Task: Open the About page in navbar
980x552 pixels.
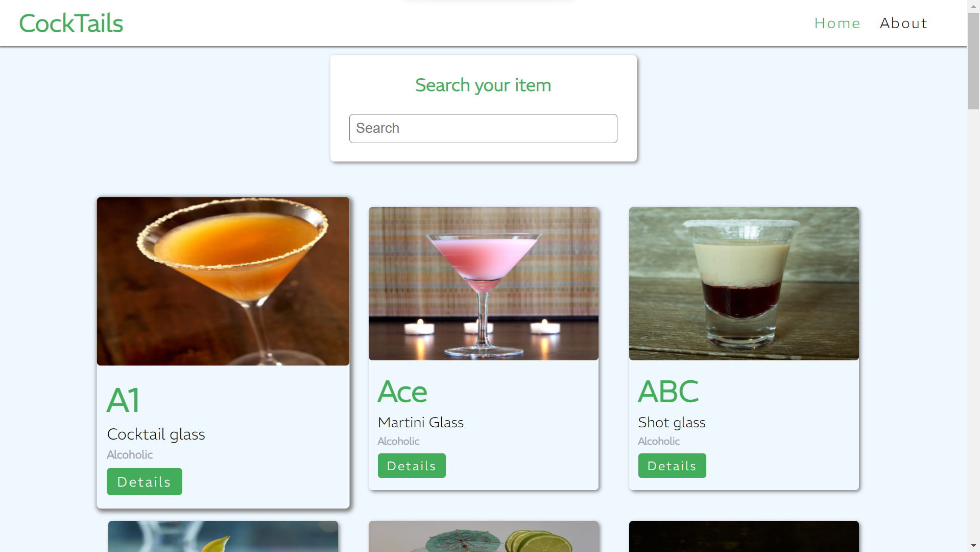Action: 903,24
